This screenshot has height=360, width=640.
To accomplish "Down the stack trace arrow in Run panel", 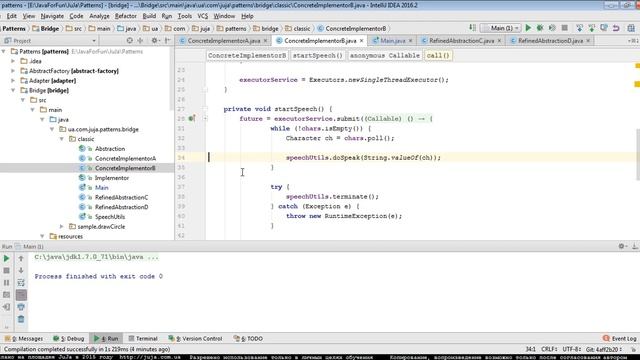I will tap(21, 270).
